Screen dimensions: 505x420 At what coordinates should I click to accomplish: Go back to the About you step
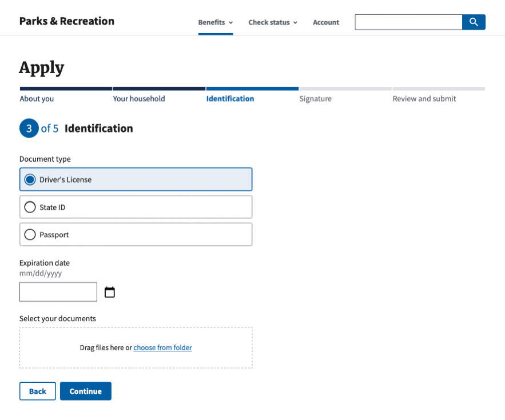[37, 98]
